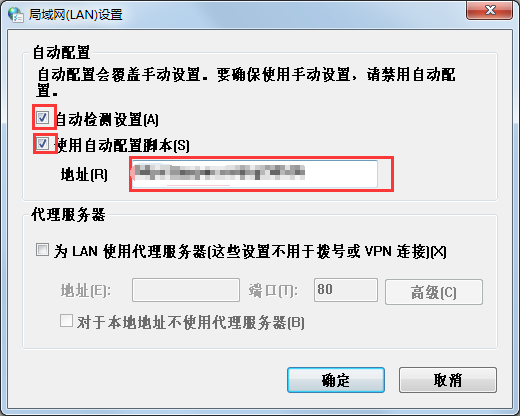The image size is (520, 416).
Task: Click the 自动配置 group heading
Action: pyautogui.click(x=61, y=53)
